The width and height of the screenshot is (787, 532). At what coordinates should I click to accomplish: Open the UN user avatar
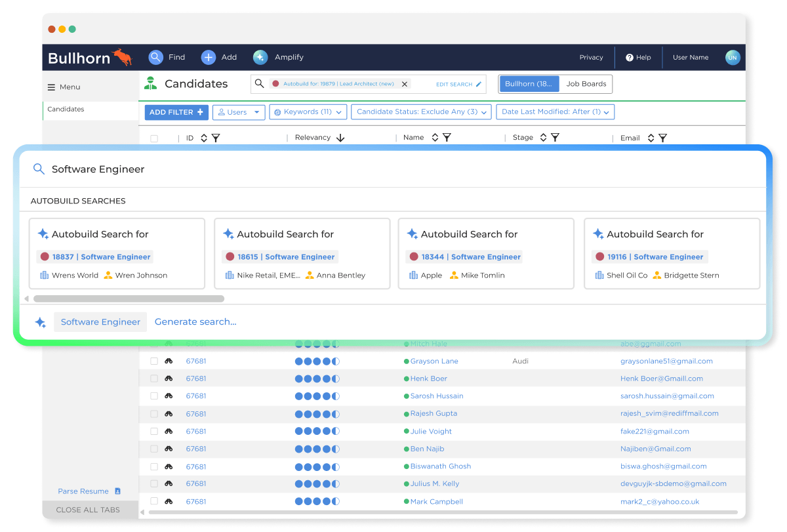pos(733,58)
